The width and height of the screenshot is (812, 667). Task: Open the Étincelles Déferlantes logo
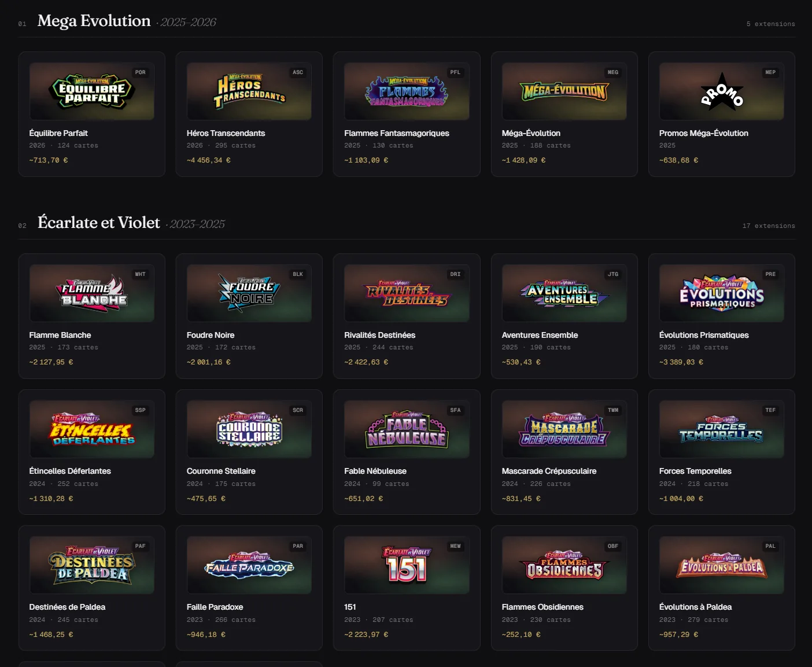pyautogui.click(x=92, y=429)
